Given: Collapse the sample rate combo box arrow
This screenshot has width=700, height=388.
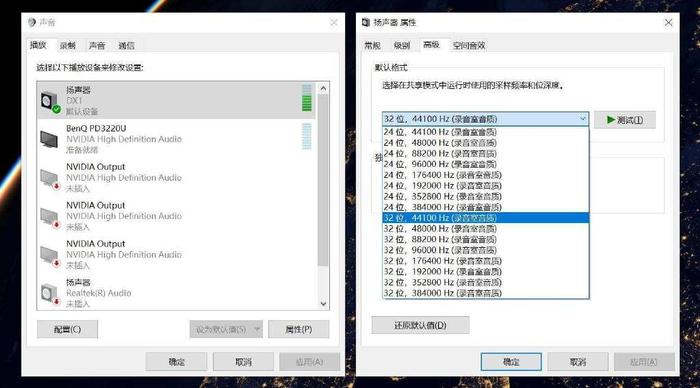Looking at the screenshot, I should [583, 119].
